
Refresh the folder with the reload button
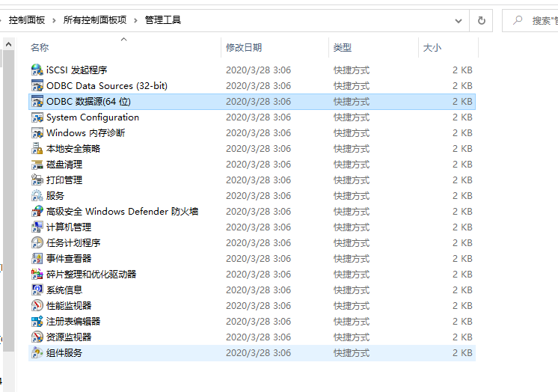(x=481, y=21)
